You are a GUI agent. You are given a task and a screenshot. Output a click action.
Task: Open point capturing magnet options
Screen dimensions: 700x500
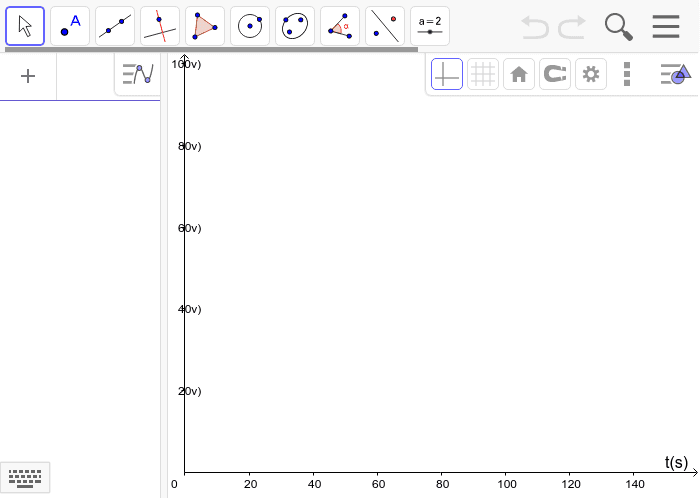pyautogui.click(x=555, y=74)
